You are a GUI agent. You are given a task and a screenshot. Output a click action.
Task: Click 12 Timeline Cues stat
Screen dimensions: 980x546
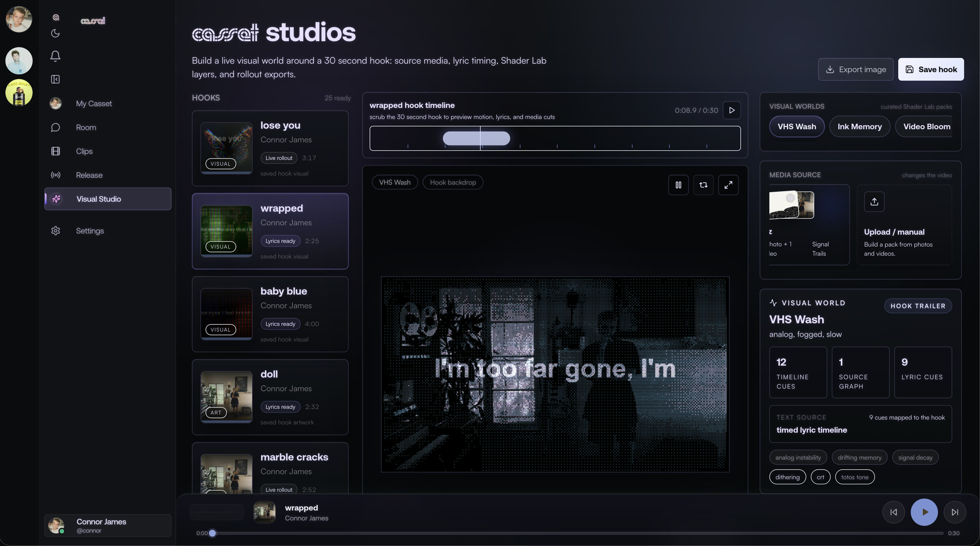click(x=798, y=373)
